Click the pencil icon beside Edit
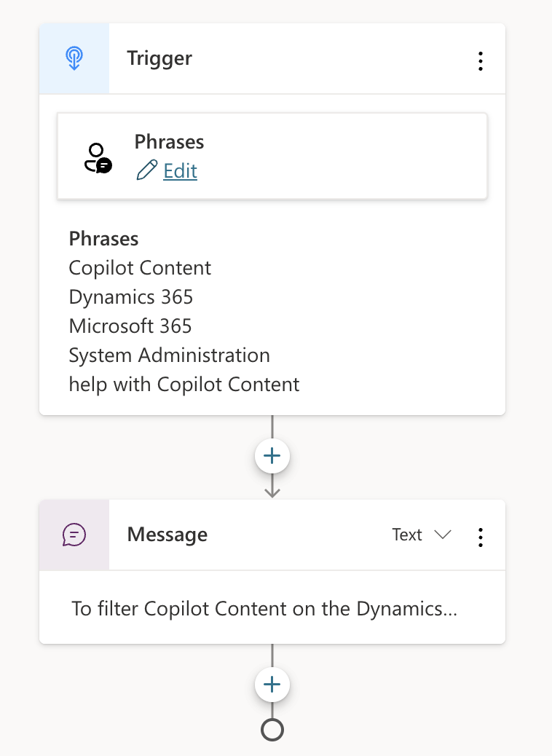The height and width of the screenshot is (756, 552). [146, 170]
